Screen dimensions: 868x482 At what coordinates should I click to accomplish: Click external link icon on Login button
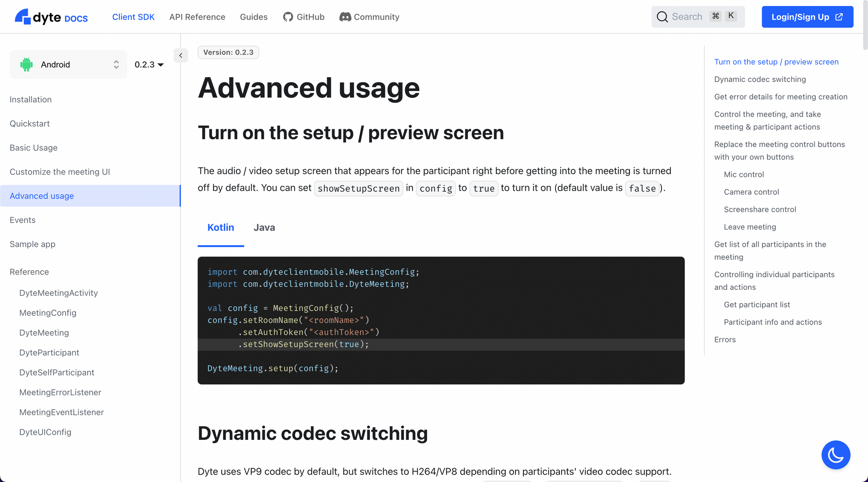(x=839, y=17)
